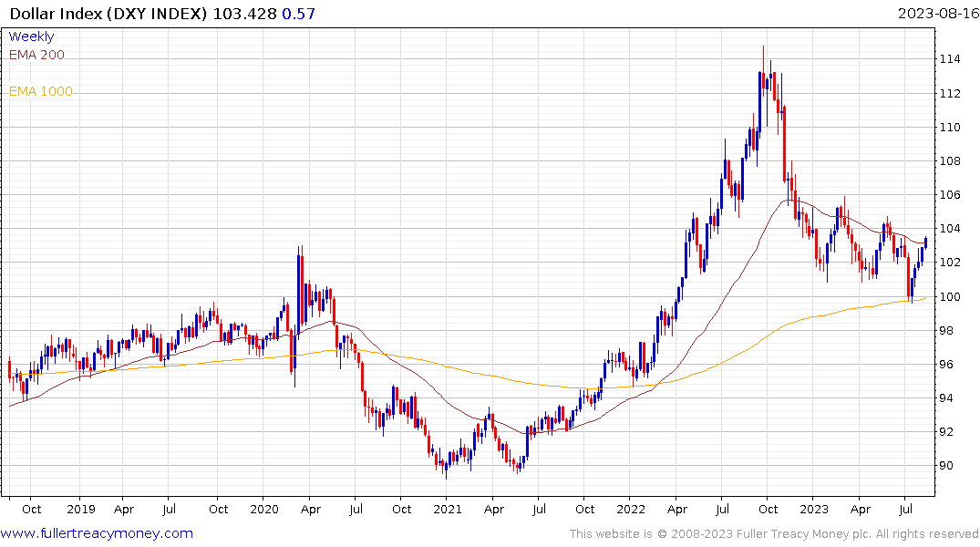This screenshot has width=980, height=547.
Task: Click the EMA 200 legend label
Action: pyautogui.click(x=36, y=55)
